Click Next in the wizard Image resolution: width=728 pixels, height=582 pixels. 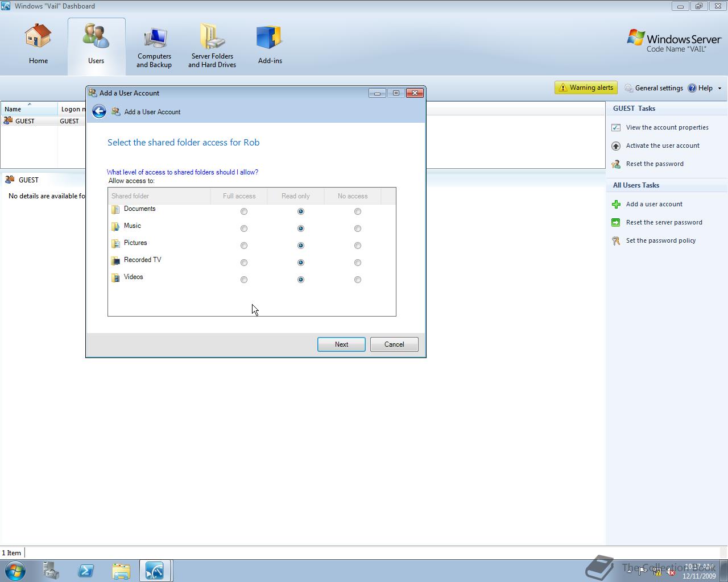[341, 344]
